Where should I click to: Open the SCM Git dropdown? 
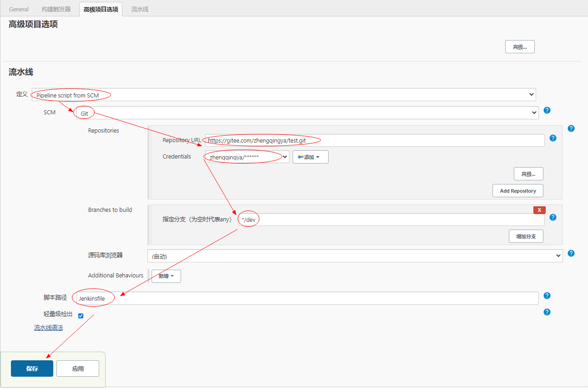(x=307, y=113)
